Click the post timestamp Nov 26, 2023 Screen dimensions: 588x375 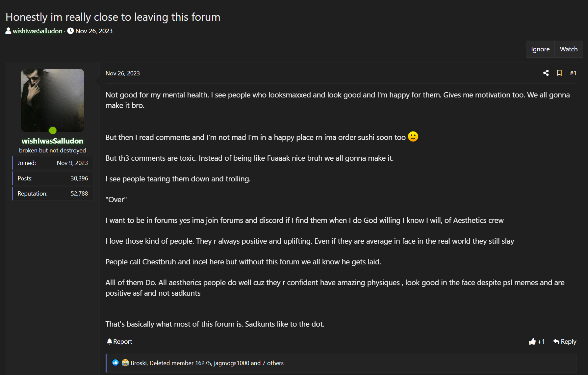122,73
